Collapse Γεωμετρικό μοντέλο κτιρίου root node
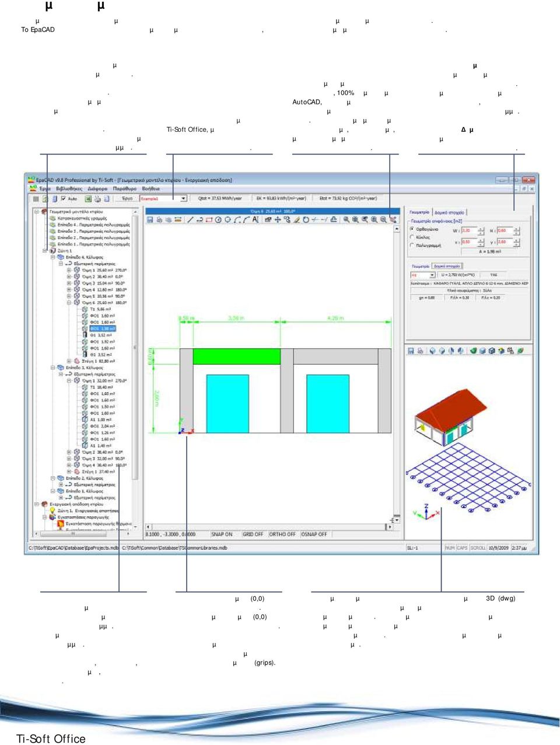Screen dimensions: 560x745 point(36,211)
